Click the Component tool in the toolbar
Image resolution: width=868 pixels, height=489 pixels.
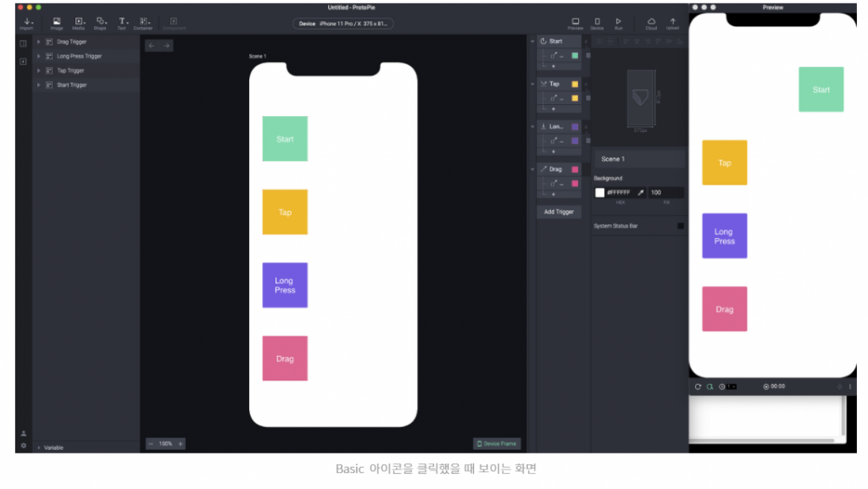pos(174,23)
